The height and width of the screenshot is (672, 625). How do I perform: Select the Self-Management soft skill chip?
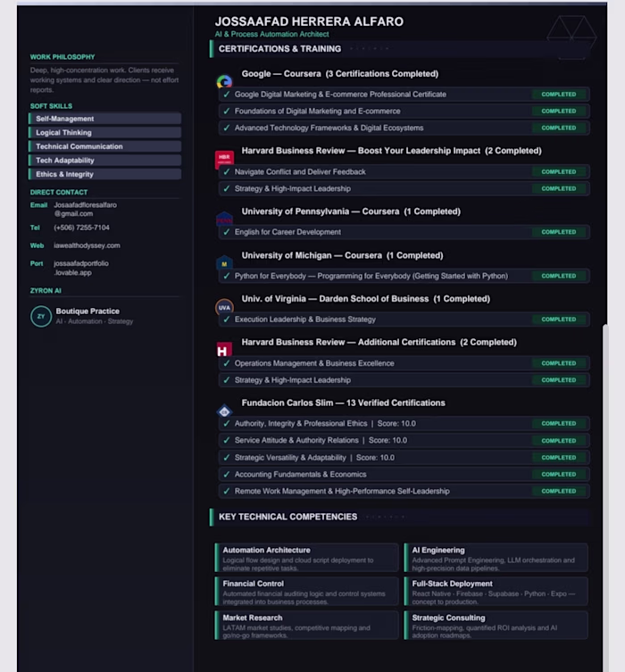coord(104,119)
